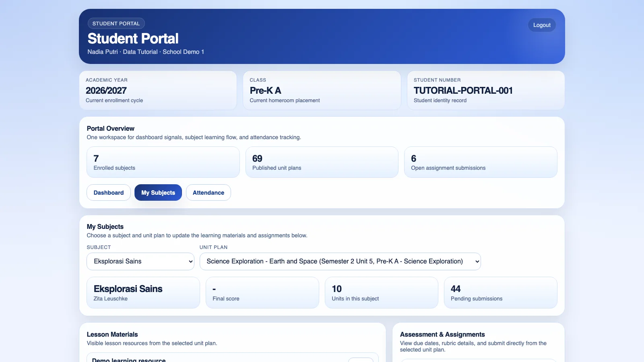Click the Demo learning resource item

click(x=233, y=358)
